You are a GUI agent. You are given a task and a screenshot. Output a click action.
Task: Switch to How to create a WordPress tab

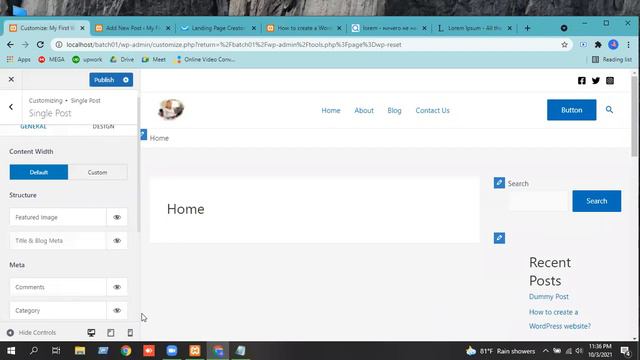tap(304, 28)
